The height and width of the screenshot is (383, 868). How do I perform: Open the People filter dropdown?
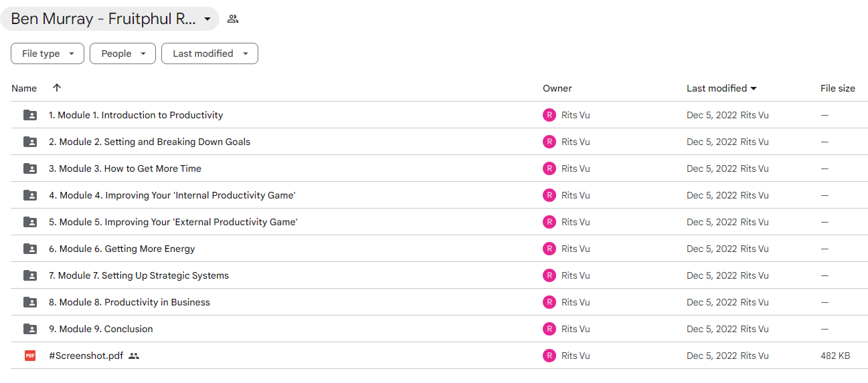[122, 53]
